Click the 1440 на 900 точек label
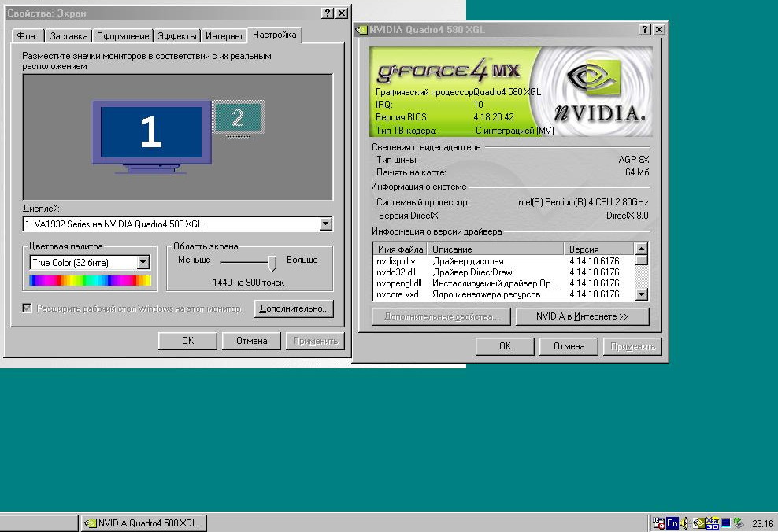778x532 pixels. coord(248,283)
